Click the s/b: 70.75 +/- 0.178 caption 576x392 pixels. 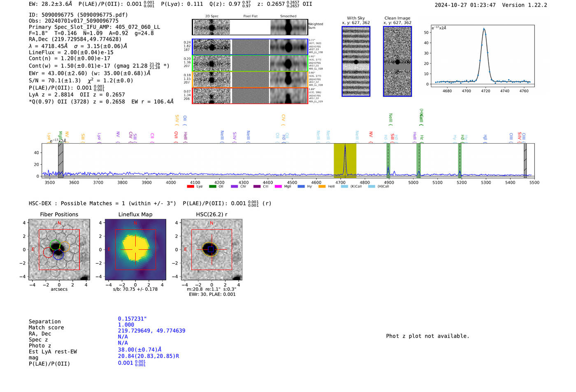[x=135, y=289]
